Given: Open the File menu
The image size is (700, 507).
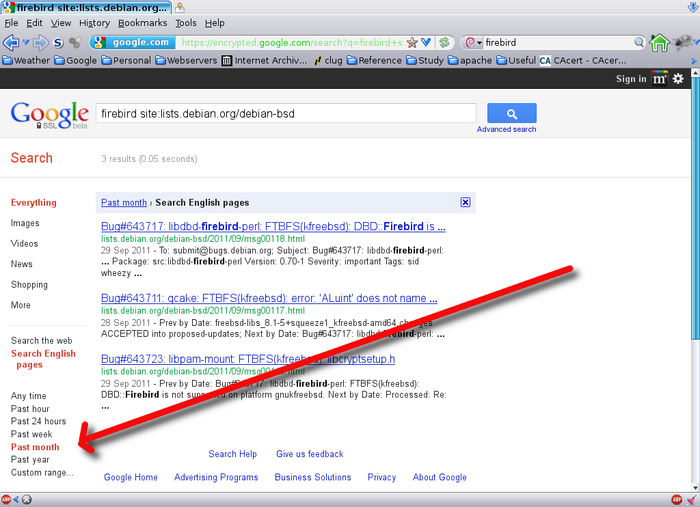Looking at the screenshot, I should (x=11, y=23).
